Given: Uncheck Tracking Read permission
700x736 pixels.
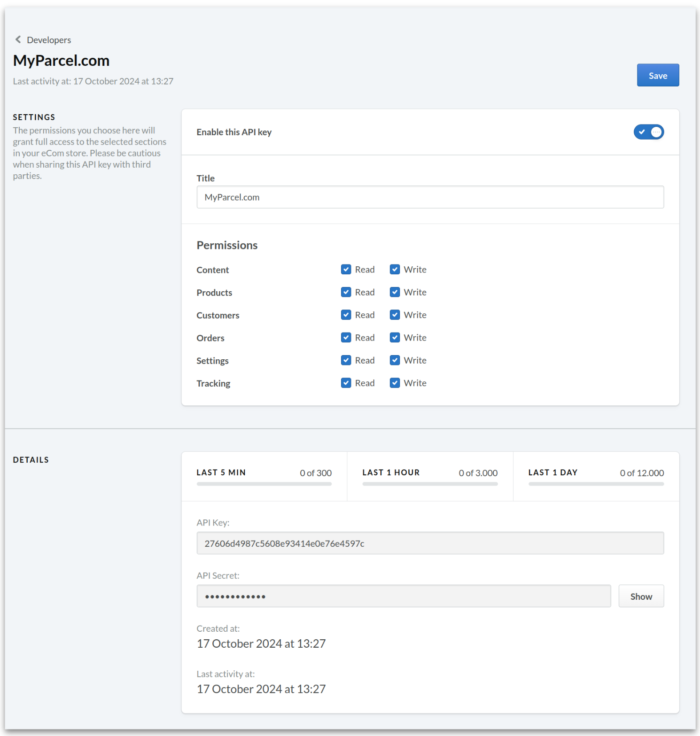Looking at the screenshot, I should tap(346, 383).
